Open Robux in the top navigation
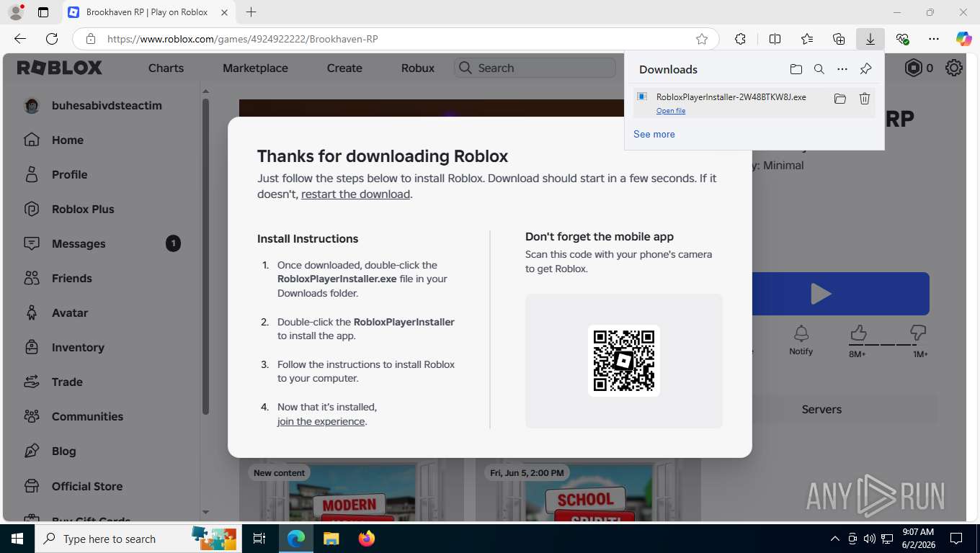The width and height of the screenshot is (980, 553). point(418,68)
